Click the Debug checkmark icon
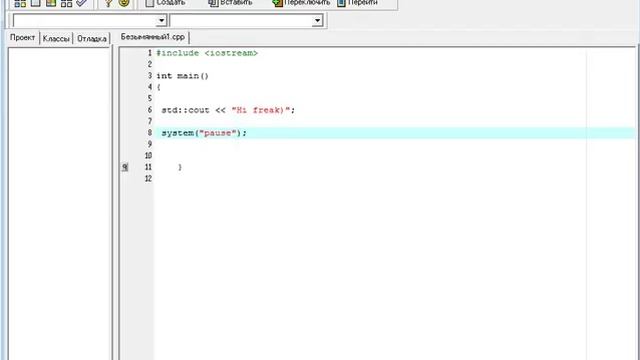This screenshot has height=360, width=640. coord(82,3)
